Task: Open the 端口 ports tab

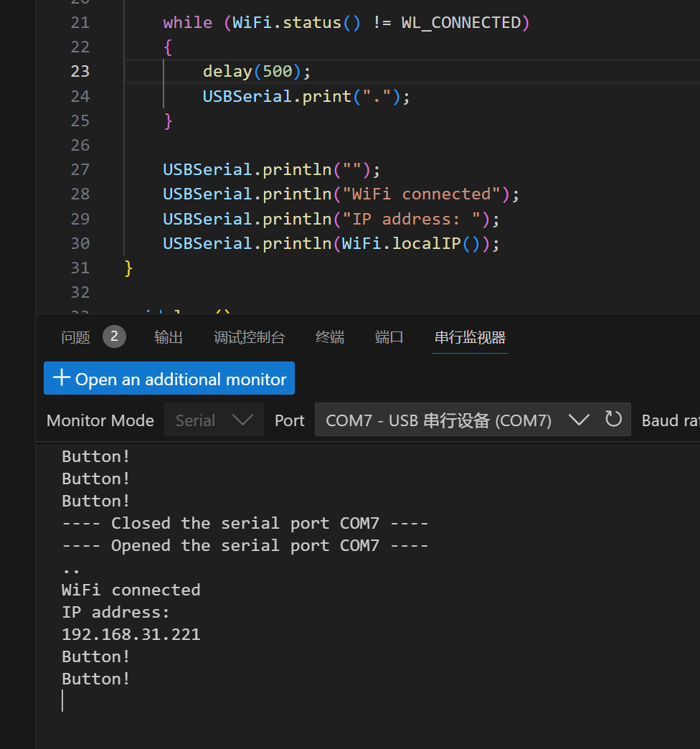Action: tap(389, 337)
